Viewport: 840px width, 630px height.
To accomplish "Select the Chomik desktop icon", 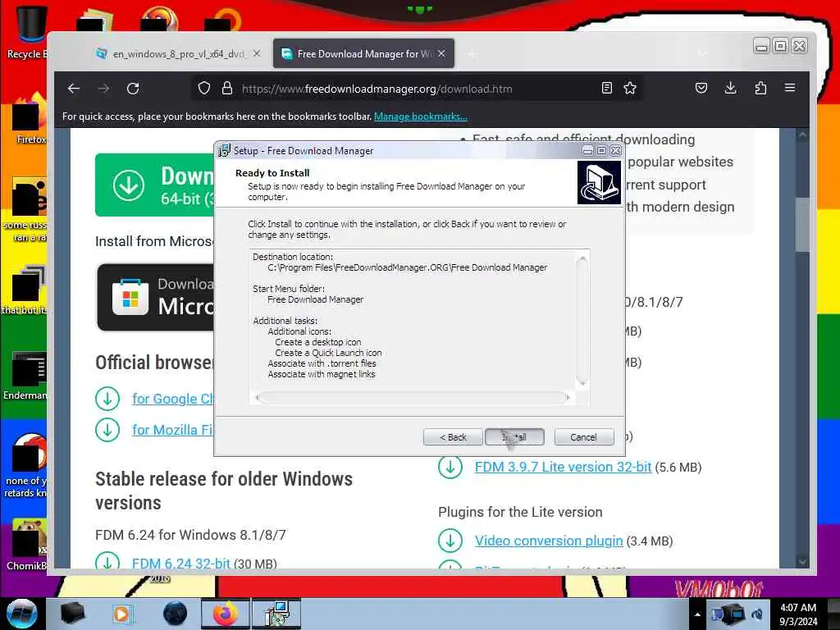I will [27, 544].
